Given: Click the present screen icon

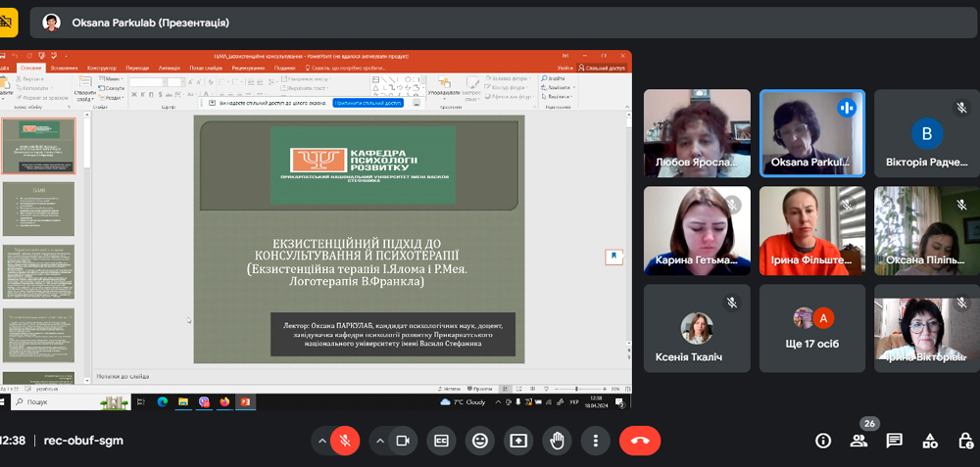Looking at the screenshot, I should [517, 441].
